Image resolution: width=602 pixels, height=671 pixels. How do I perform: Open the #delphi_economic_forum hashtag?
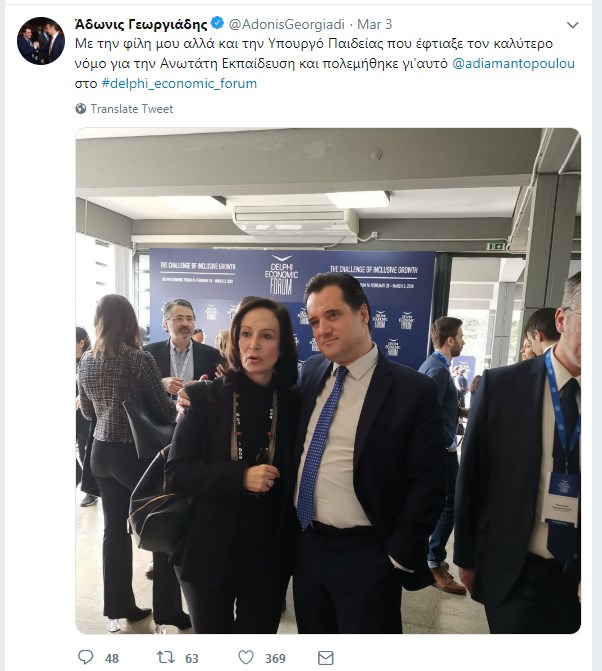tap(179, 83)
